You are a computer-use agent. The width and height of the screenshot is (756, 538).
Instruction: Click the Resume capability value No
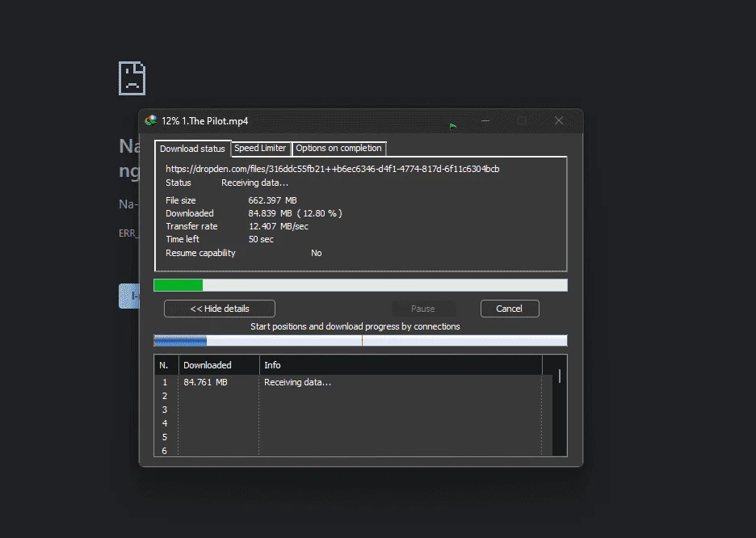click(x=317, y=253)
